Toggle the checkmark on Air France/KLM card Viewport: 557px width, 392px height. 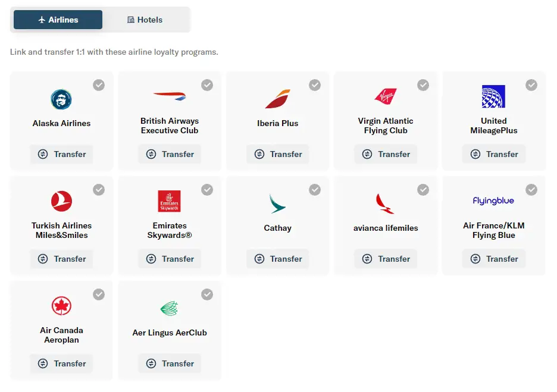click(531, 190)
